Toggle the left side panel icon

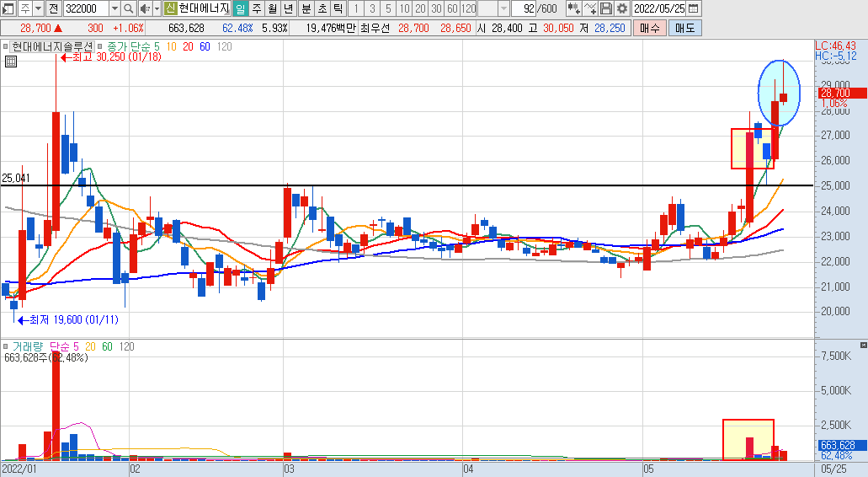8,8
